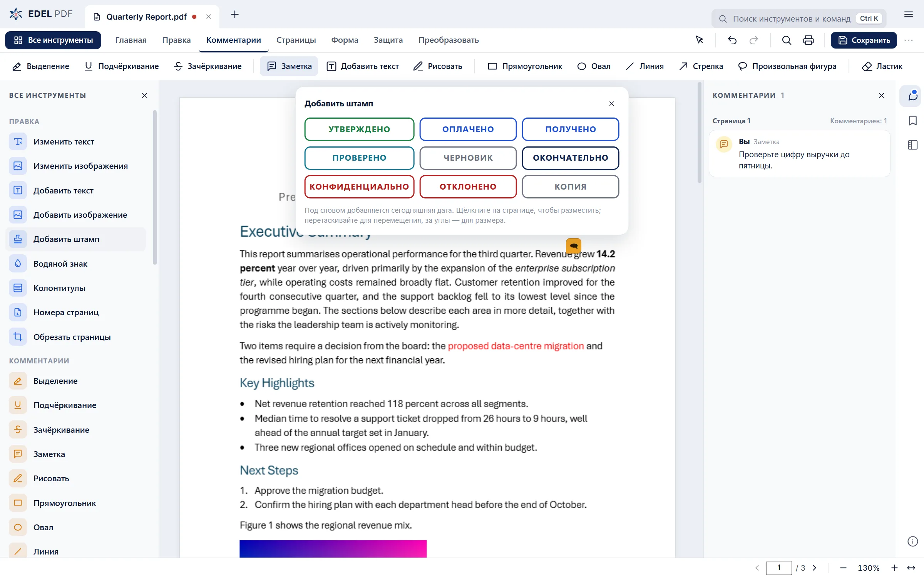924x578 pixels.
Task: Close the Все инструменты sidebar panel
Action: tap(145, 96)
